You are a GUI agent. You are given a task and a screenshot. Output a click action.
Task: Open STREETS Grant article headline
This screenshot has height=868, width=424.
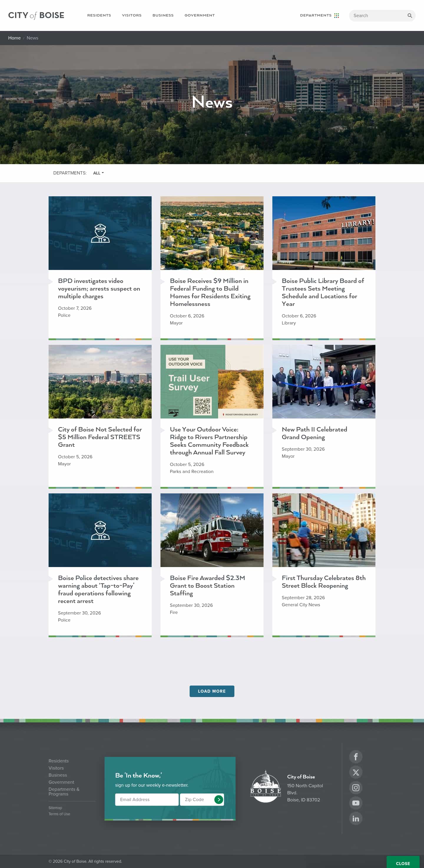[x=100, y=437]
